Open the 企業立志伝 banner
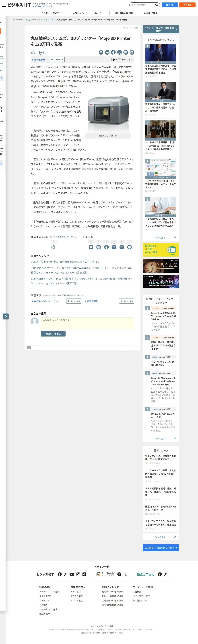This screenshot has width=198, height=644. click(x=161, y=265)
